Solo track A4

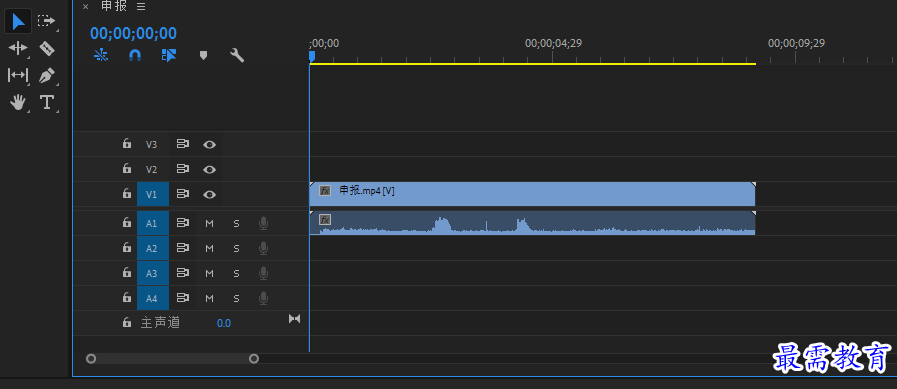(236, 298)
